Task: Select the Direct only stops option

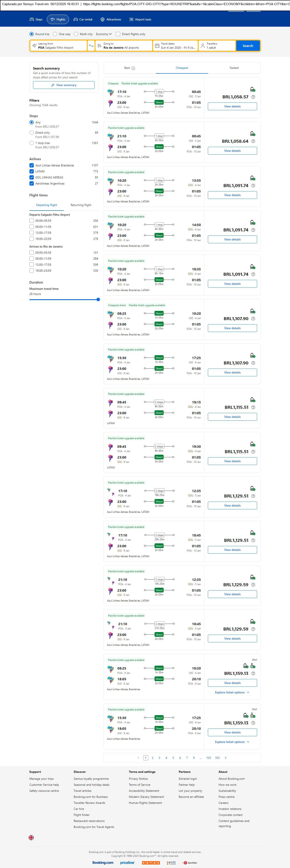Action: 32,133
